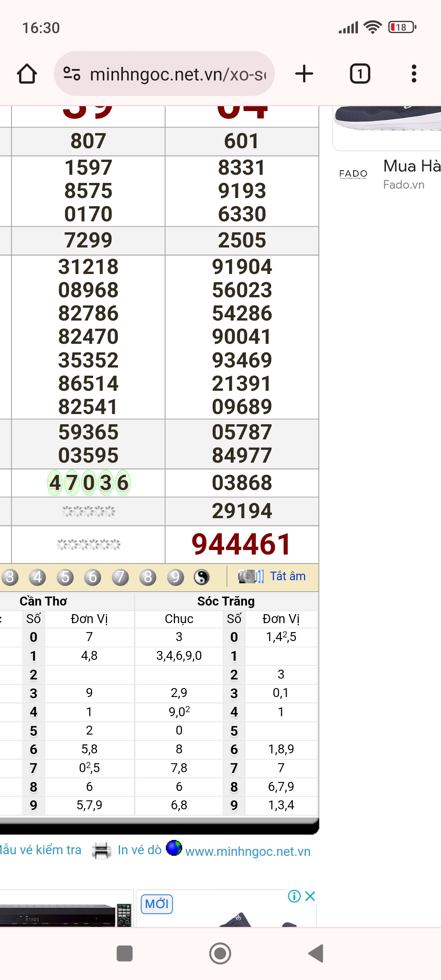The height and width of the screenshot is (980, 441).
Task: Select digit filter ball number 7
Action: coord(120,577)
